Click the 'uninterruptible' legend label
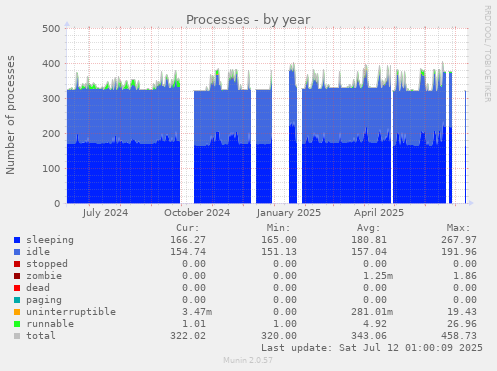 click(71, 312)
